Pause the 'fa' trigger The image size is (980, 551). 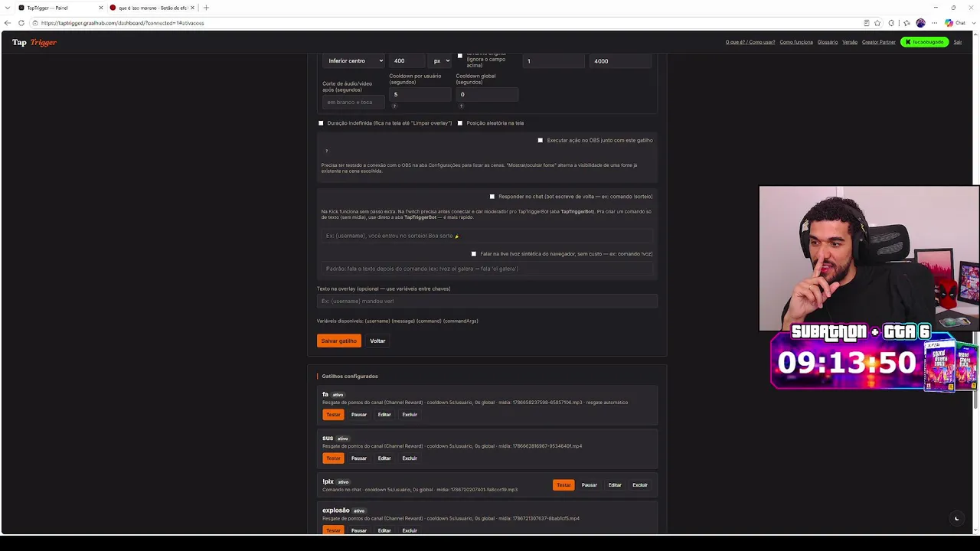(359, 415)
